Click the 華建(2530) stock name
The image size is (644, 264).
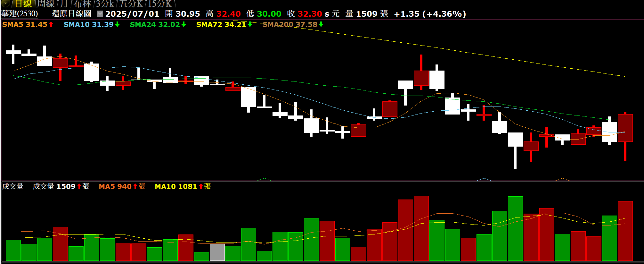pos(20,14)
